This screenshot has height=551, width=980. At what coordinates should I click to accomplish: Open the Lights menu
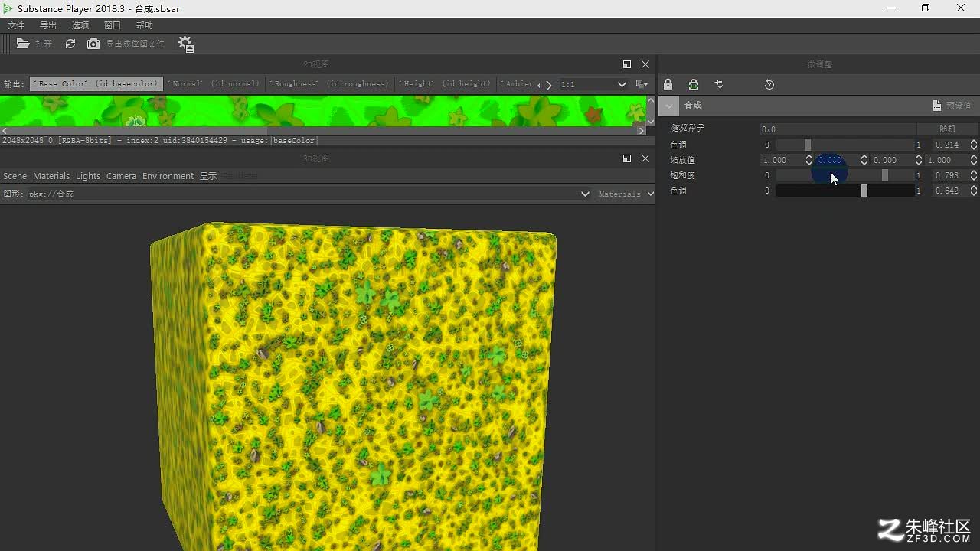(88, 176)
